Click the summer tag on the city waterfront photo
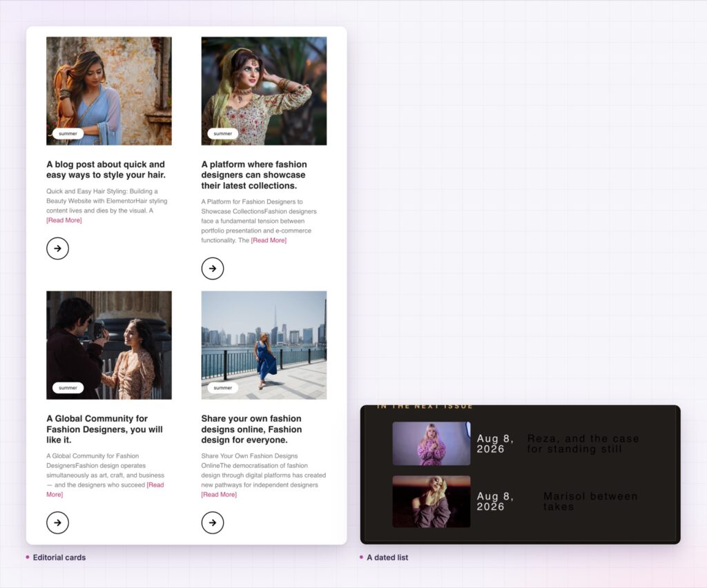The image size is (707, 588). pos(223,388)
